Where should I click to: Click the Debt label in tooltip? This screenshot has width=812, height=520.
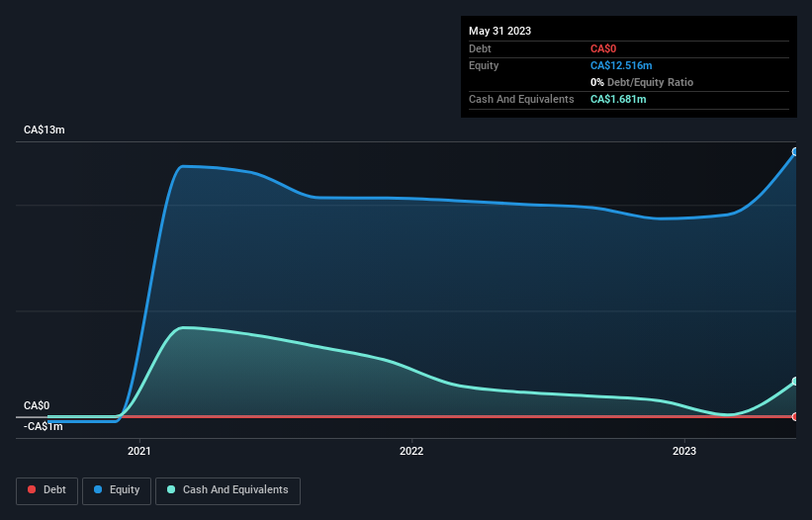pos(480,48)
